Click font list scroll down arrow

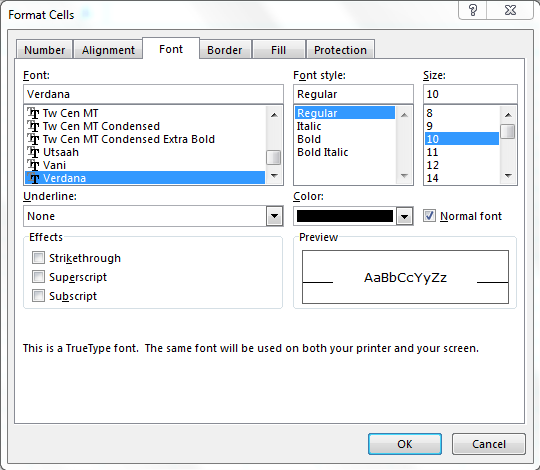274,176
